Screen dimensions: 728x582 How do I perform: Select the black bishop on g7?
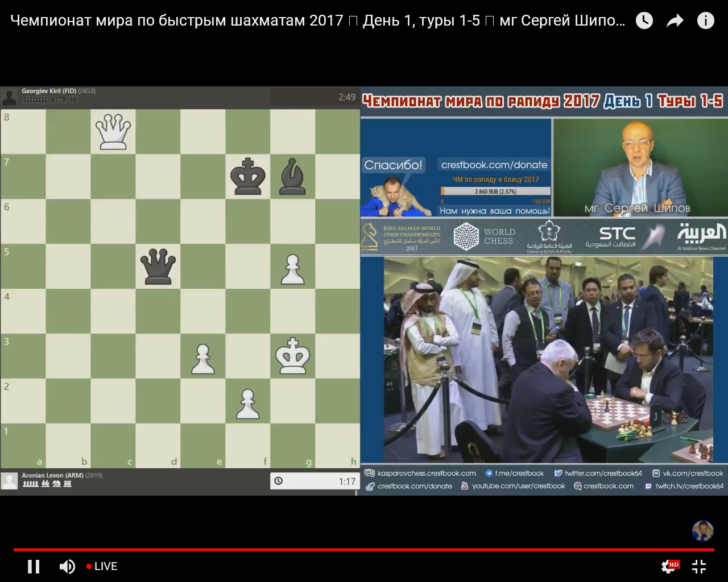pos(292,177)
